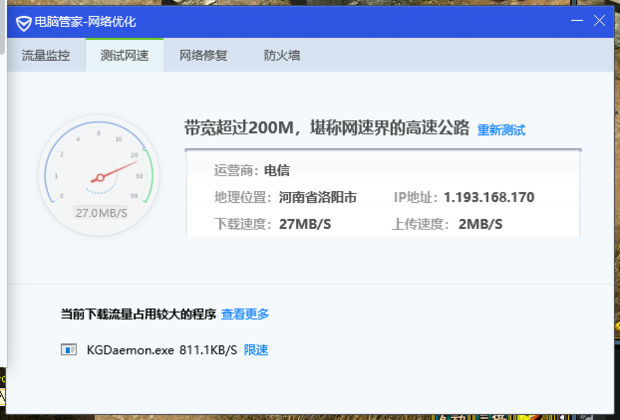The image size is (620, 420).
Task: Click the location 河南省洛阳市
Action: [x=318, y=197]
